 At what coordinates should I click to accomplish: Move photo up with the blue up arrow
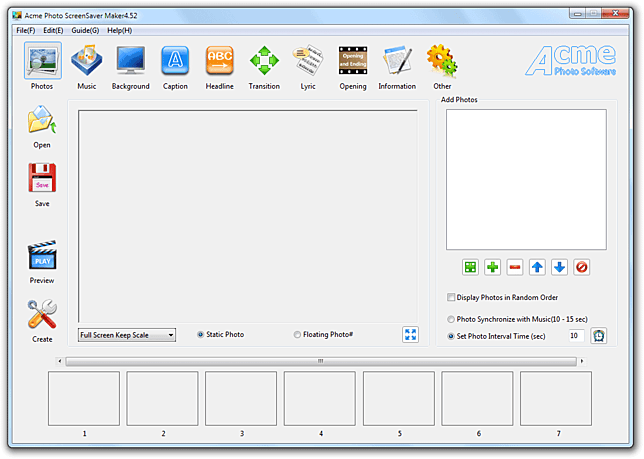[x=537, y=267]
